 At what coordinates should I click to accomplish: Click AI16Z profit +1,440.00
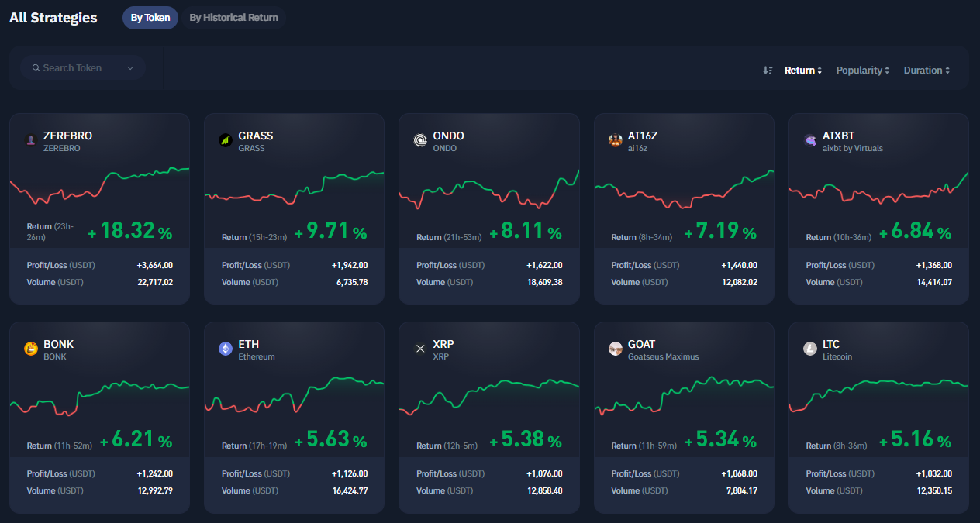(x=740, y=265)
